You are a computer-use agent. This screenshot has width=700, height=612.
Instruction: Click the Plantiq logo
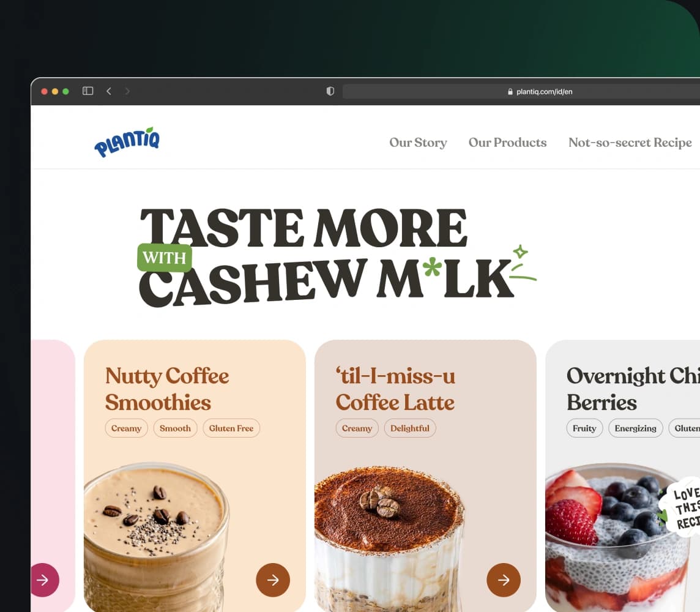tap(127, 142)
